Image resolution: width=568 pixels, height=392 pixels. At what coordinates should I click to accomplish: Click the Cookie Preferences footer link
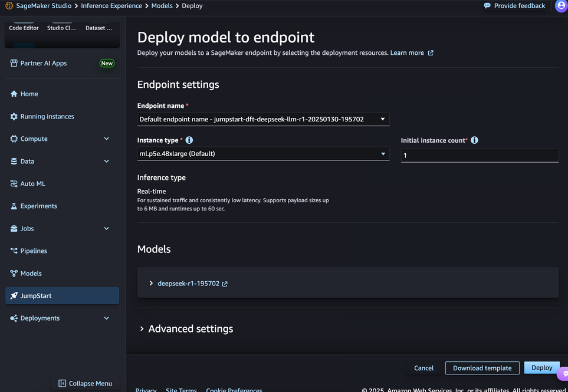pos(234,390)
